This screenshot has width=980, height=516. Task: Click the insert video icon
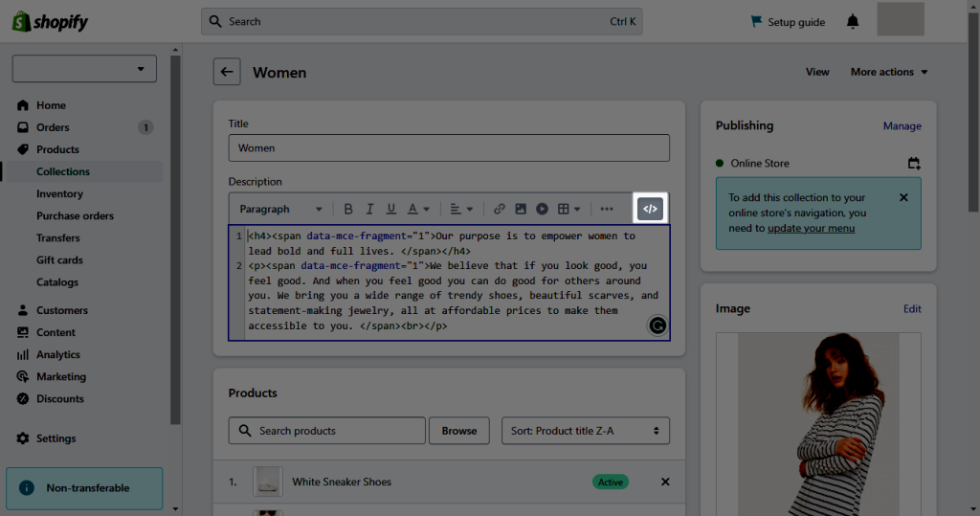tap(542, 209)
